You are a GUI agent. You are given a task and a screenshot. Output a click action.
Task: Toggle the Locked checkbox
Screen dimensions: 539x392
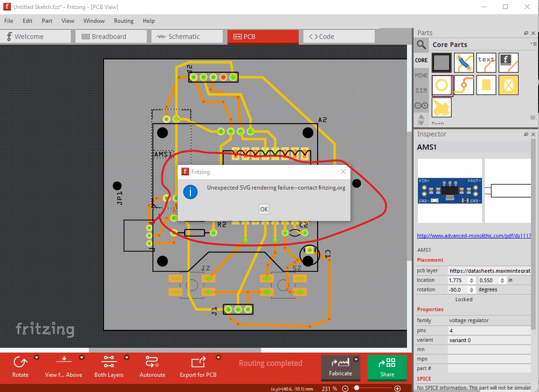[x=450, y=299]
